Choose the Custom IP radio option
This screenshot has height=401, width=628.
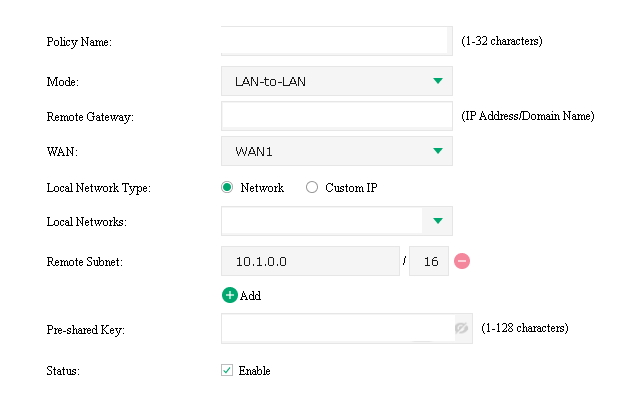click(x=311, y=187)
